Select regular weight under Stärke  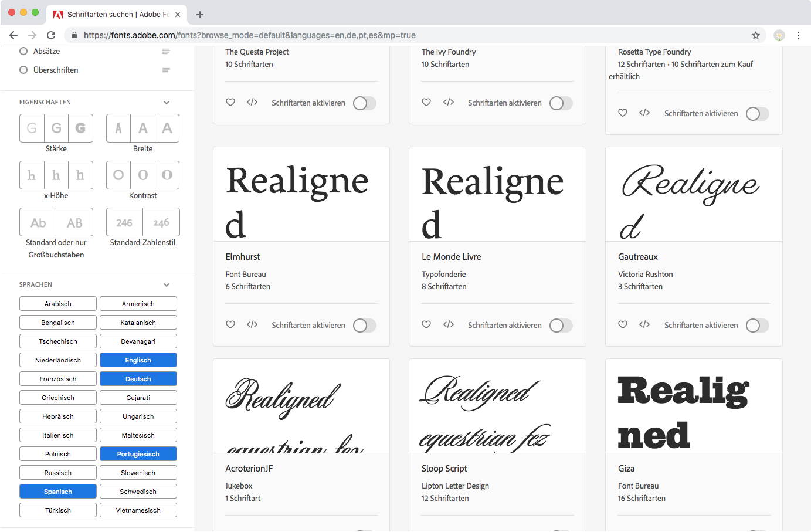(x=56, y=128)
